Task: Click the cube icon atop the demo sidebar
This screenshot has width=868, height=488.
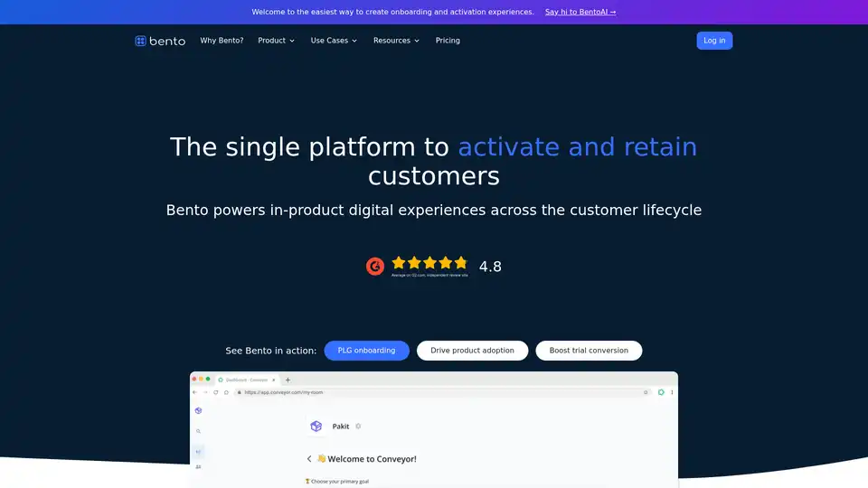Action: click(198, 410)
